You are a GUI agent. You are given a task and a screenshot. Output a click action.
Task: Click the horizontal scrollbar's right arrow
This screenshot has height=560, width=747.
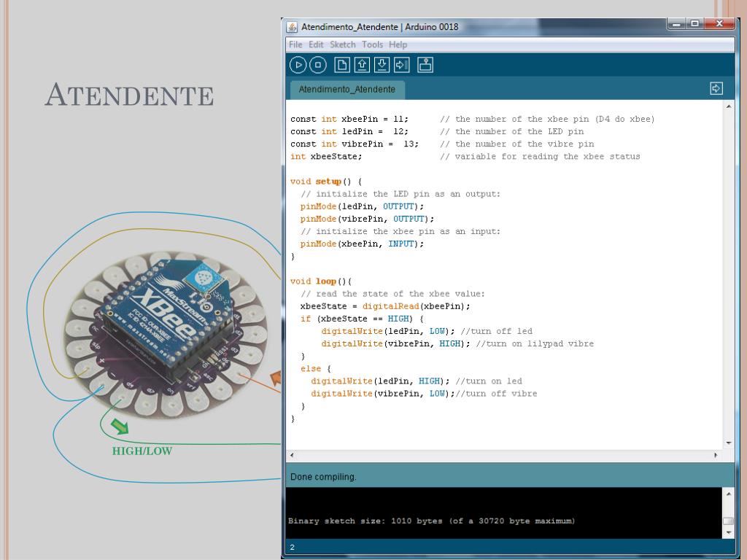coord(716,455)
